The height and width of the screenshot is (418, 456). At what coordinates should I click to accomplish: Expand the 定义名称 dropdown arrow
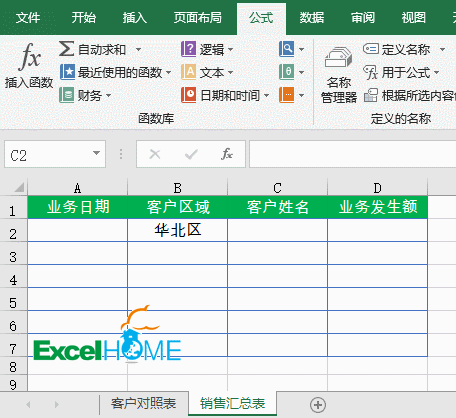[442, 50]
